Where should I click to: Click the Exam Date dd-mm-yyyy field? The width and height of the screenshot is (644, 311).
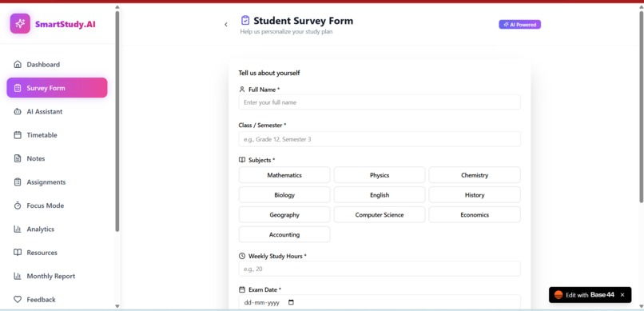pyautogui.click(x=380, y=302)
